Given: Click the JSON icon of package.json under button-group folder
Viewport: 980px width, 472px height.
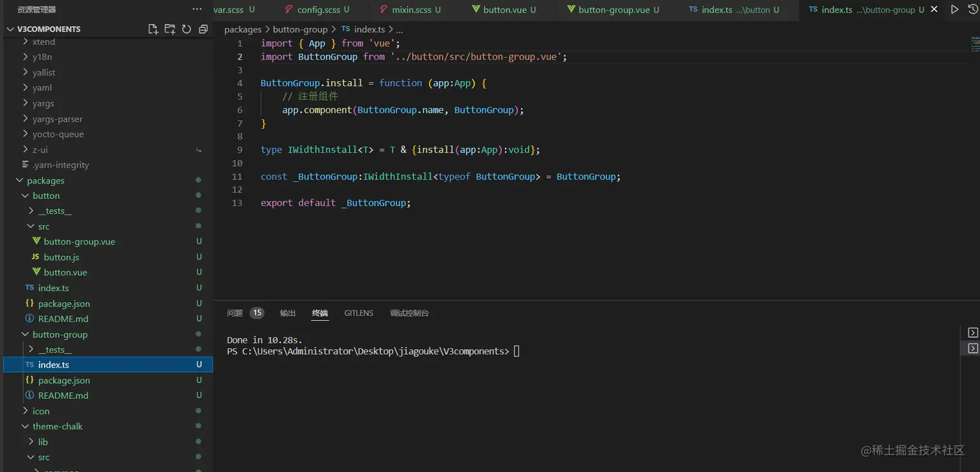Looking at the screenshot, I should 30,380.
